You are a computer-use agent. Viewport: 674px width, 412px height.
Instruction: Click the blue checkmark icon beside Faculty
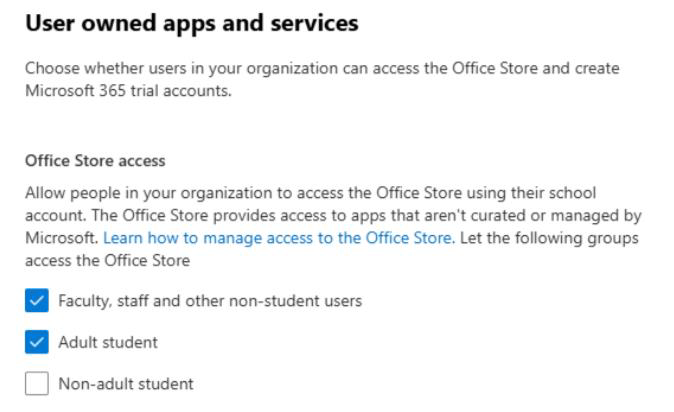coord(37,301)
